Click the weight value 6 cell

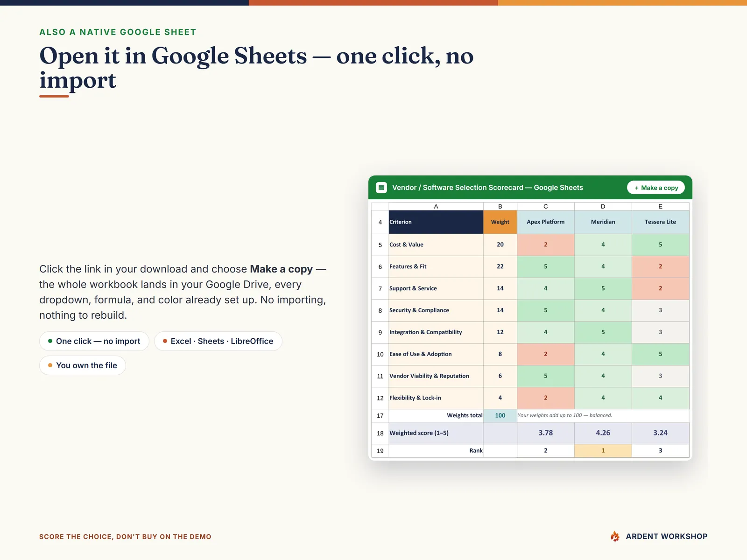click(x=500, y=376)
